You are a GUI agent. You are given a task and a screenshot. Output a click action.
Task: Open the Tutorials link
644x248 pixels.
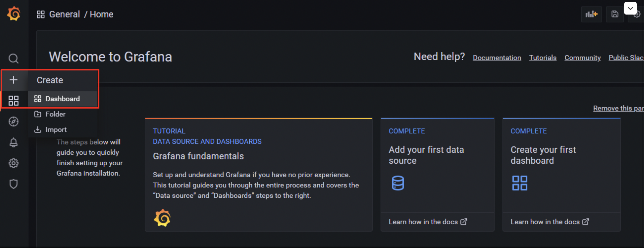pyautogui.click(x=543, y=58)
